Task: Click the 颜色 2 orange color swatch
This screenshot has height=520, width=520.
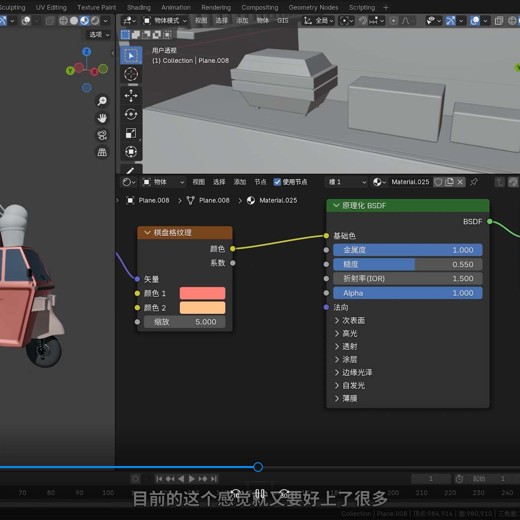Action: 202,308
